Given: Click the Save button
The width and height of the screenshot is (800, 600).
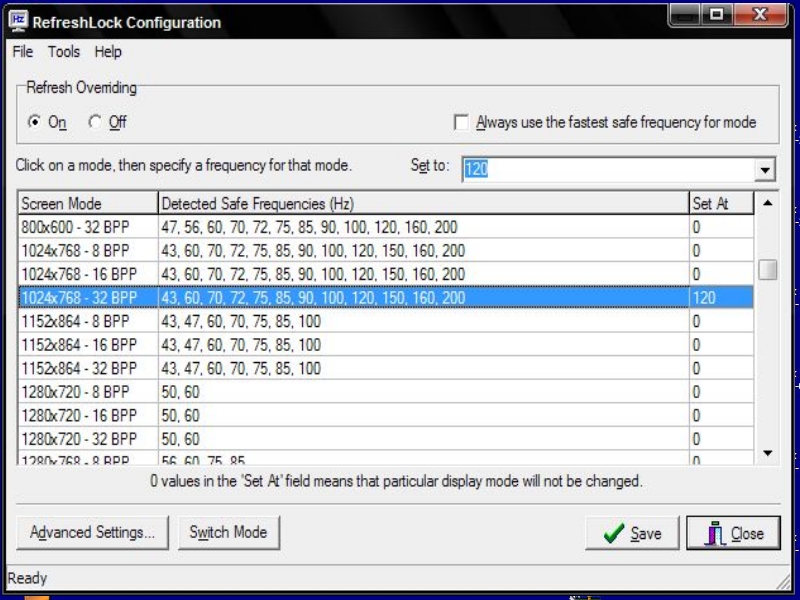Looking at the screenshot, I should [x=632, y=533].
